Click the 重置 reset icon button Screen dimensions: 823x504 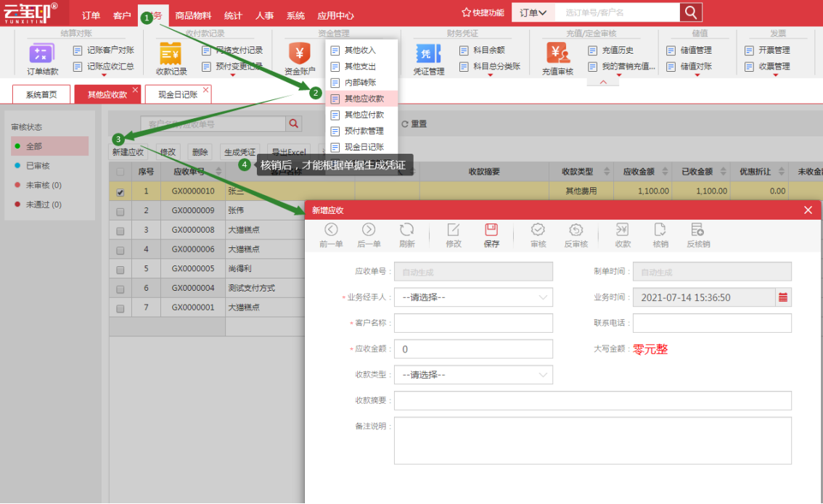(405, 124)
